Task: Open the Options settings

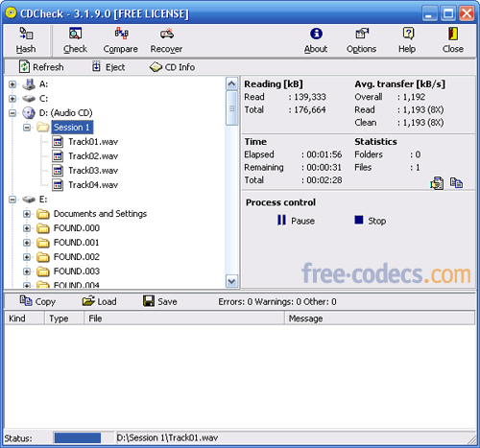Action: pyautogui.click(x=362, y=40)
